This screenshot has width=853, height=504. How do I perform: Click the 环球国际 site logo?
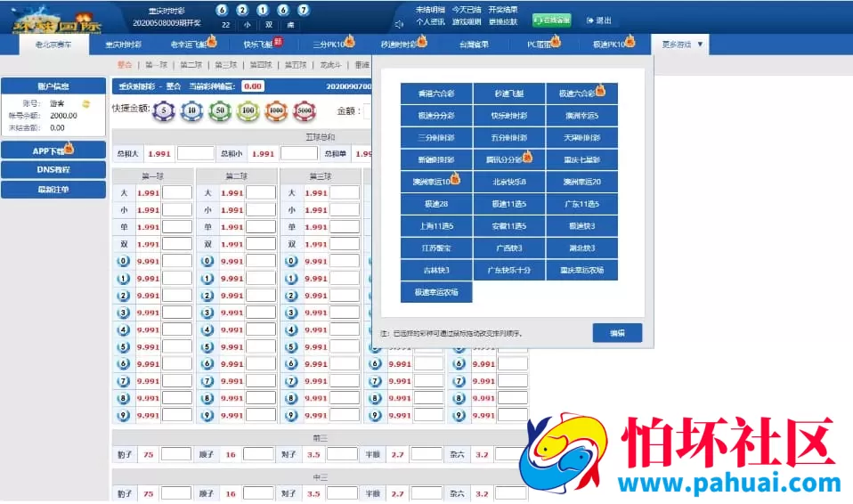(x=57, y=20)
